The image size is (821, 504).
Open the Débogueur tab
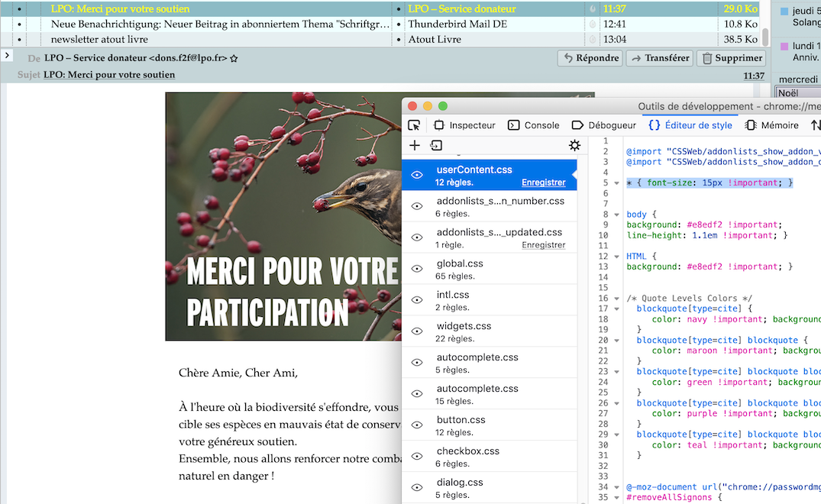[603, 125]
